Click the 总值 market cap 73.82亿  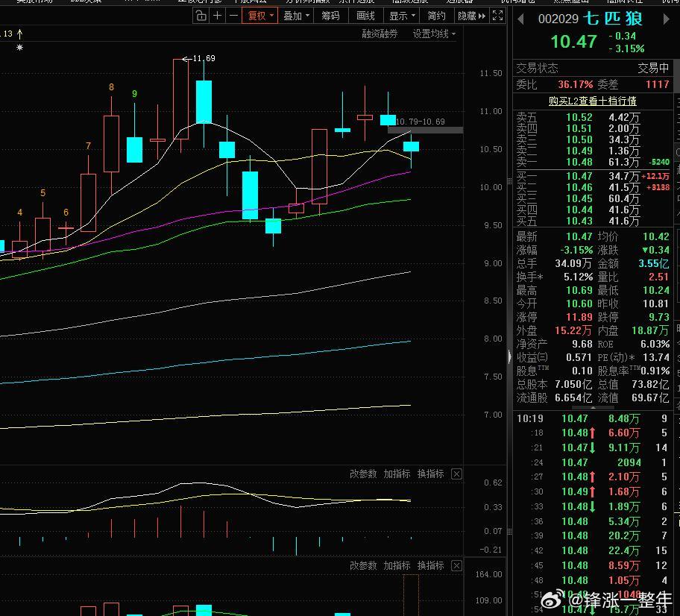[650, 384]
